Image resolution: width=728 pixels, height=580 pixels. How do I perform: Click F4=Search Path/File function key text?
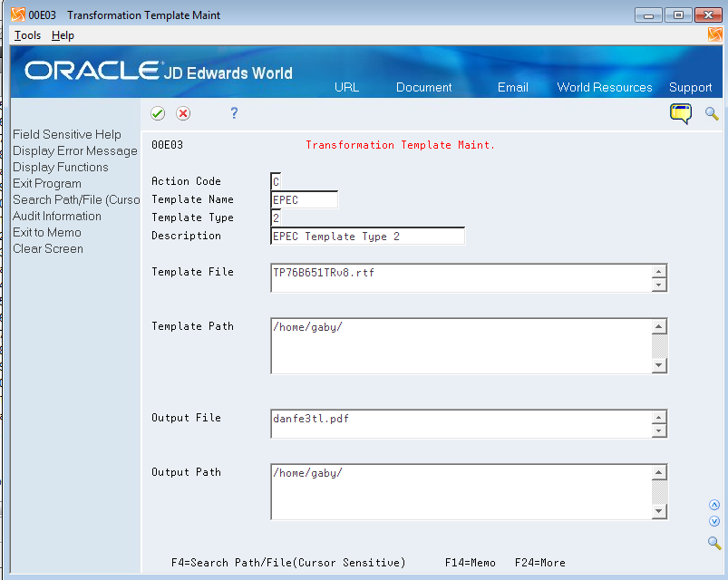[288, 563]
